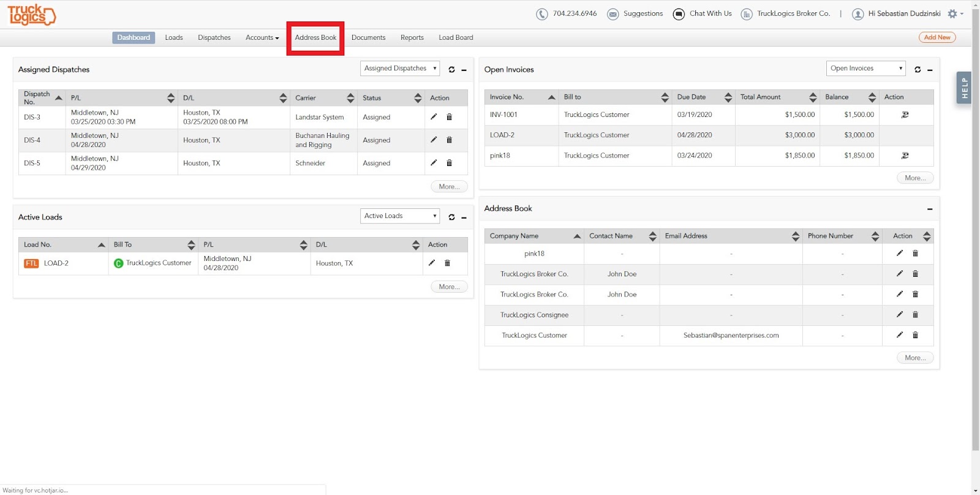
Task: Delete the TruckLogics Customer contact
Action: point(915,334)
